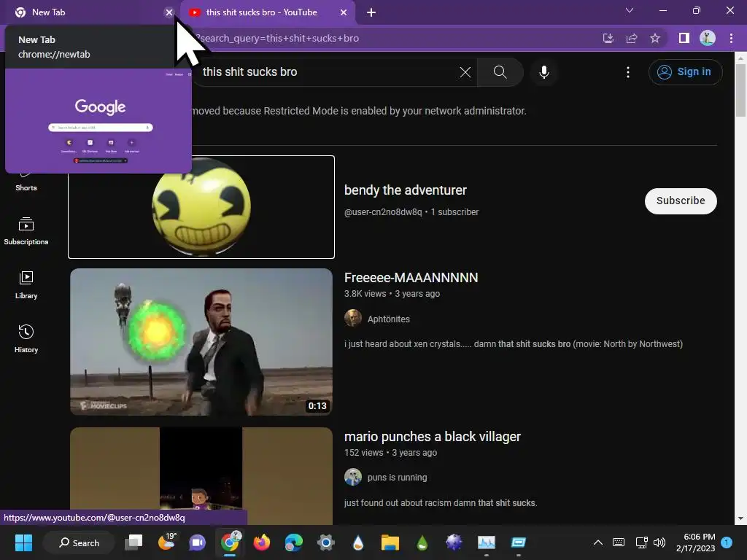
Task: Play the Freeeee-MAAANNNNN video thumbnail
Action: point(201,342)
